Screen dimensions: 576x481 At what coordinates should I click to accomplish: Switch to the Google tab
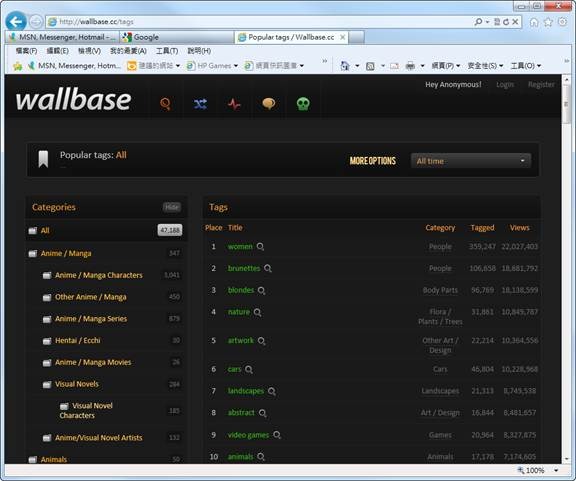(177, 37)
